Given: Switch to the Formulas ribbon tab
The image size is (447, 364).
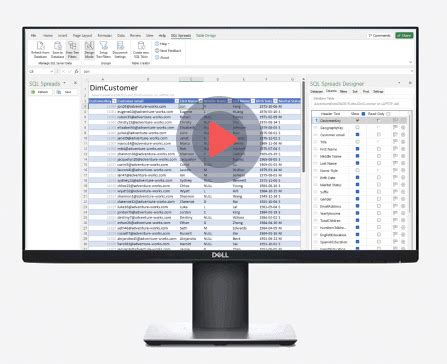Looking at the screenshot, I should click(105, 35).
